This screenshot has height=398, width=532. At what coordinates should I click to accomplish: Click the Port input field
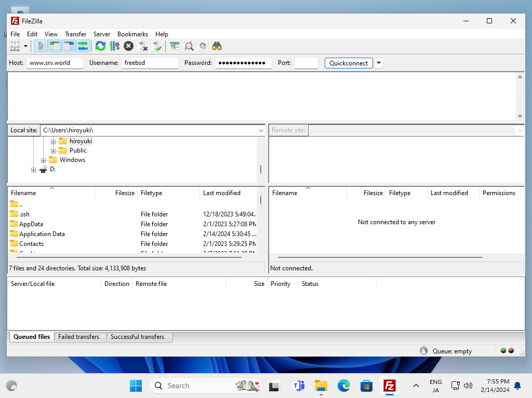(306, 63)
